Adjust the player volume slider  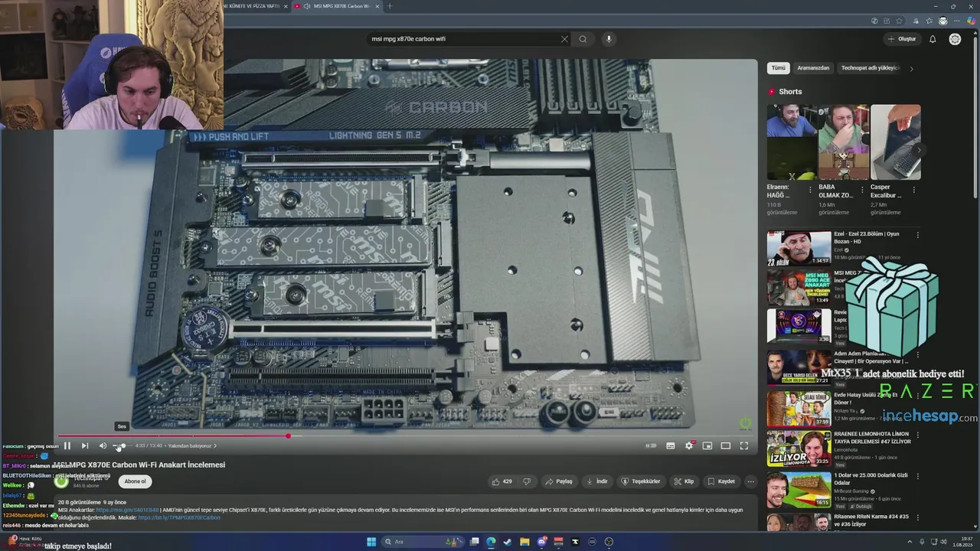click(x=122, y=445)
